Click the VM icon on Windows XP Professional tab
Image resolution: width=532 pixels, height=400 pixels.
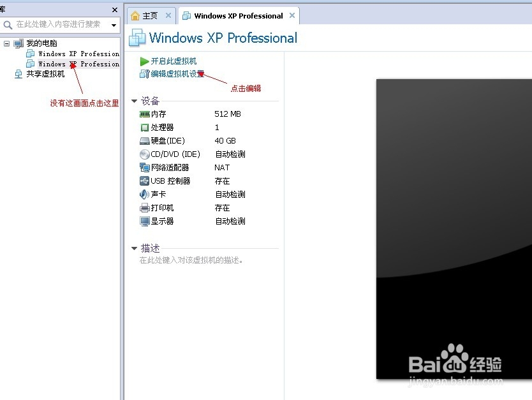186,15
